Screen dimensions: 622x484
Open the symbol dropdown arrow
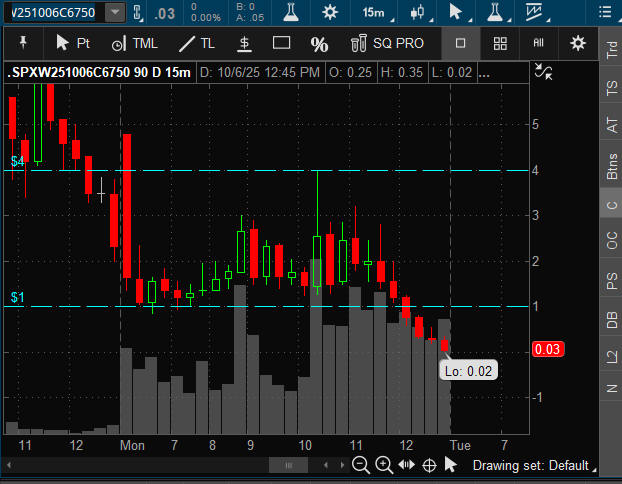pyautogui.click(x=115, y=12)
